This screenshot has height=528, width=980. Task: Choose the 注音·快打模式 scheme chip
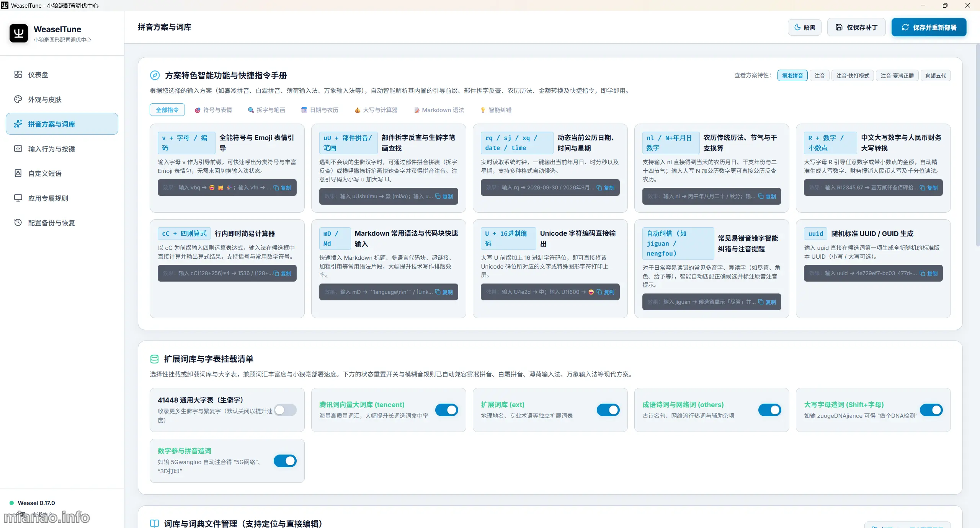(x=853, y=76)
